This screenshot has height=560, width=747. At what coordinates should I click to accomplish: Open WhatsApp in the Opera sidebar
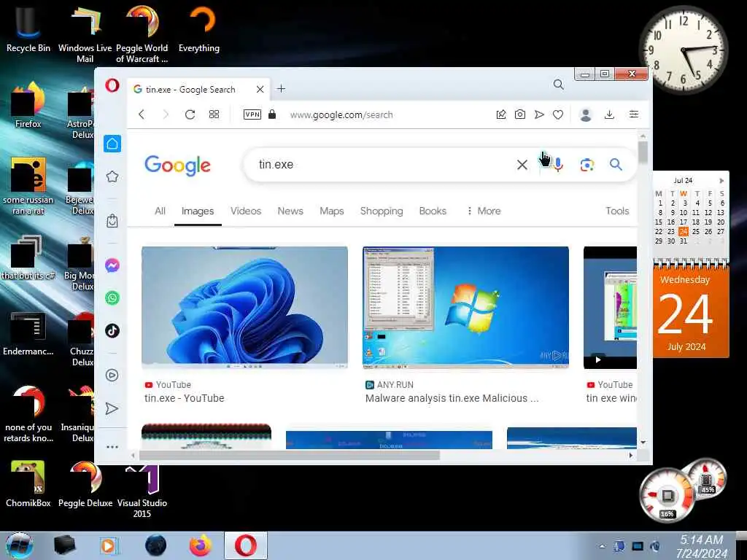pyautogui.click(x=112, y=298)
